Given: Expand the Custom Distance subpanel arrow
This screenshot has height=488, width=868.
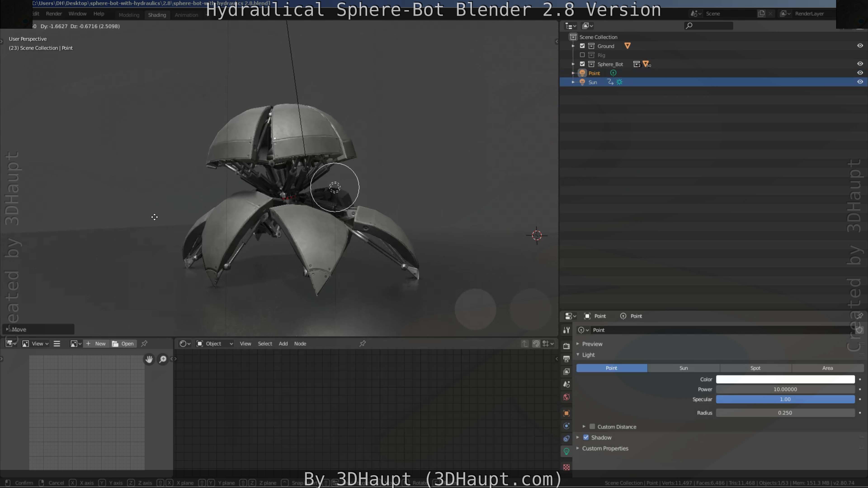Looking at the screenshot, I should click(584, 427).
